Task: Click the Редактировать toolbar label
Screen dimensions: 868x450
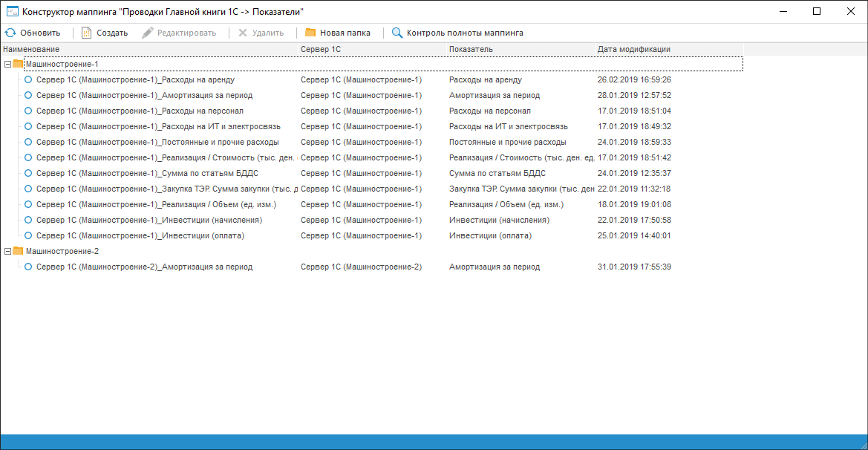Action: [x=186, y=33]
